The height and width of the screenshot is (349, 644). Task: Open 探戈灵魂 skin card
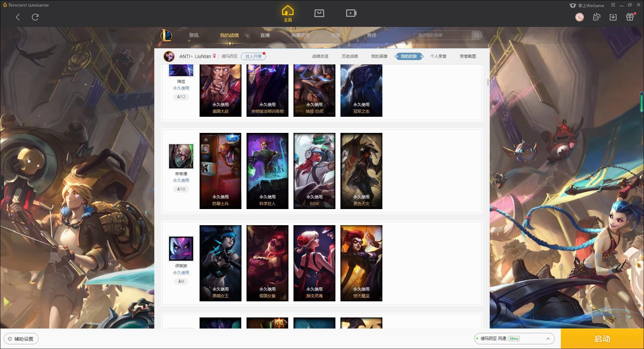[x=314, y=263]
